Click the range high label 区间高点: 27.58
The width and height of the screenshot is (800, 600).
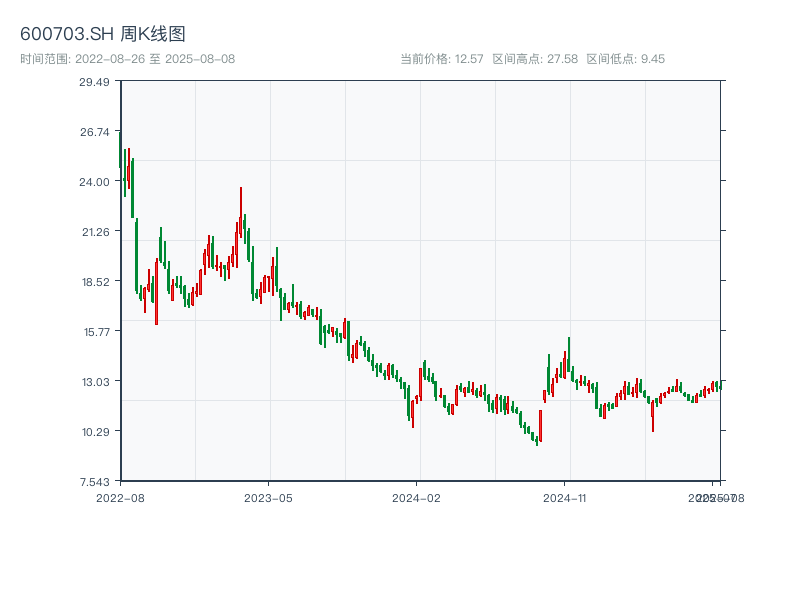(535, 59)
